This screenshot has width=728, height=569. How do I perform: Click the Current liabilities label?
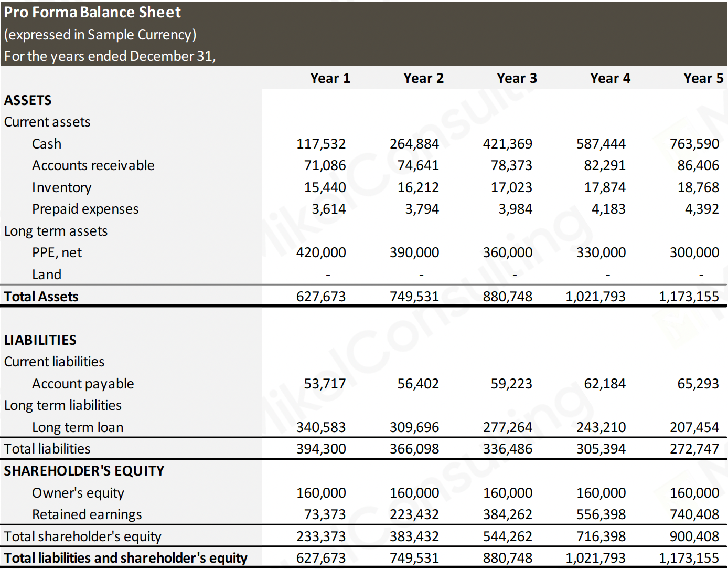point(54,362)
